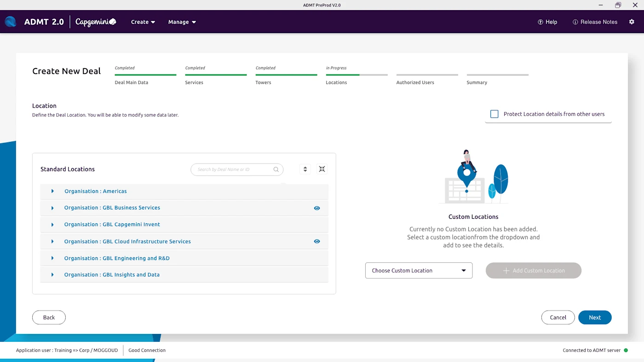
Task: Go to Towers step
Action: 263,83
